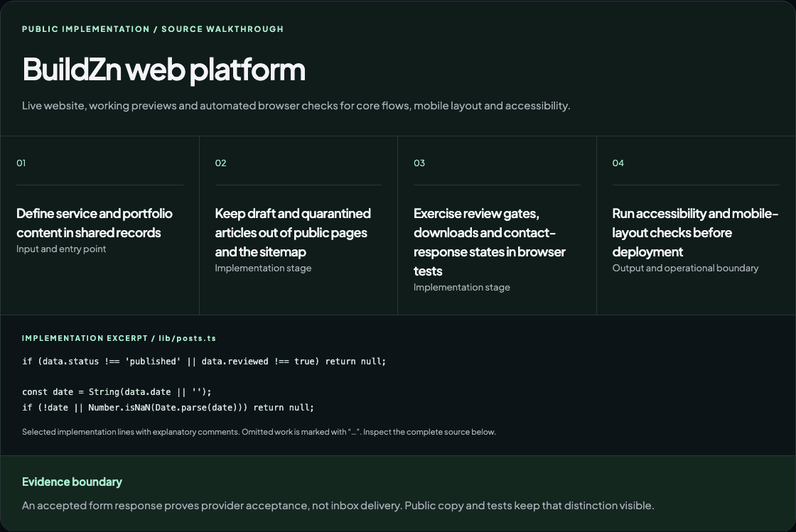Click 'Input and entry point' caption
This screenshot has height=532, width=796.
click(x=61, y=249)
